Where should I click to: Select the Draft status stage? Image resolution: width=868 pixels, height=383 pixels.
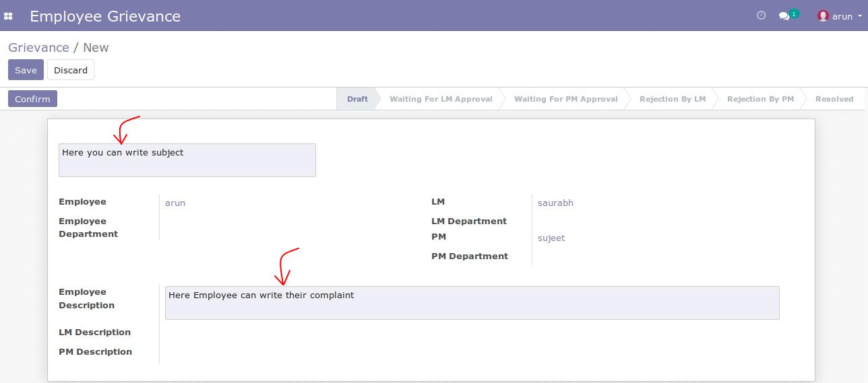tap(357, 99)
